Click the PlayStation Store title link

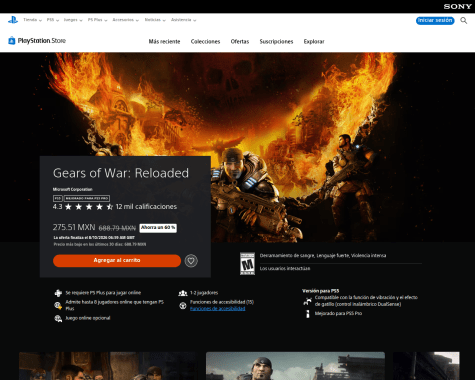point(42,41)
